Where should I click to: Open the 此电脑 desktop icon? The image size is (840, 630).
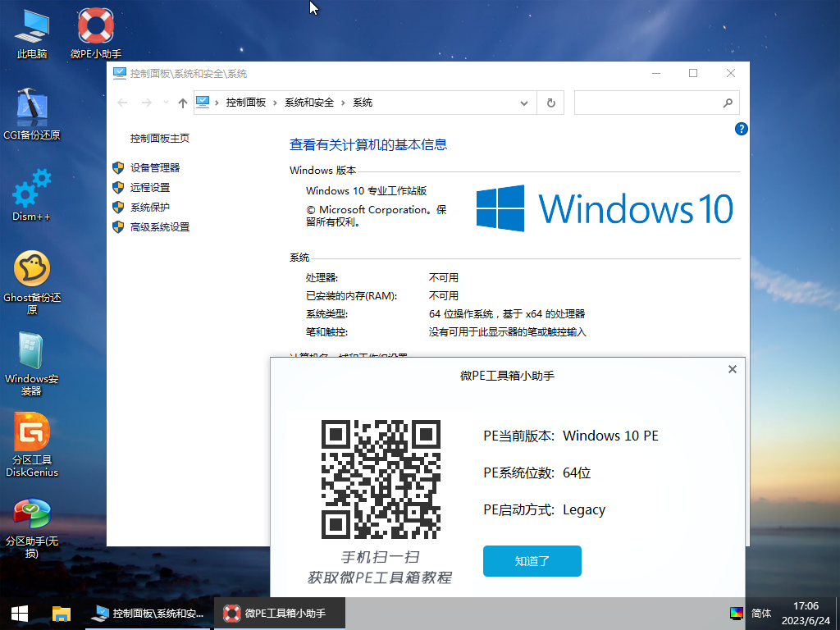click(32, 33)
